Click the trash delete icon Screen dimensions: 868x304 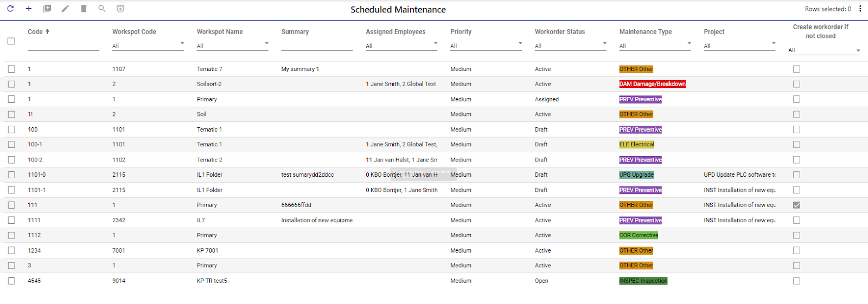coord(84,9)
